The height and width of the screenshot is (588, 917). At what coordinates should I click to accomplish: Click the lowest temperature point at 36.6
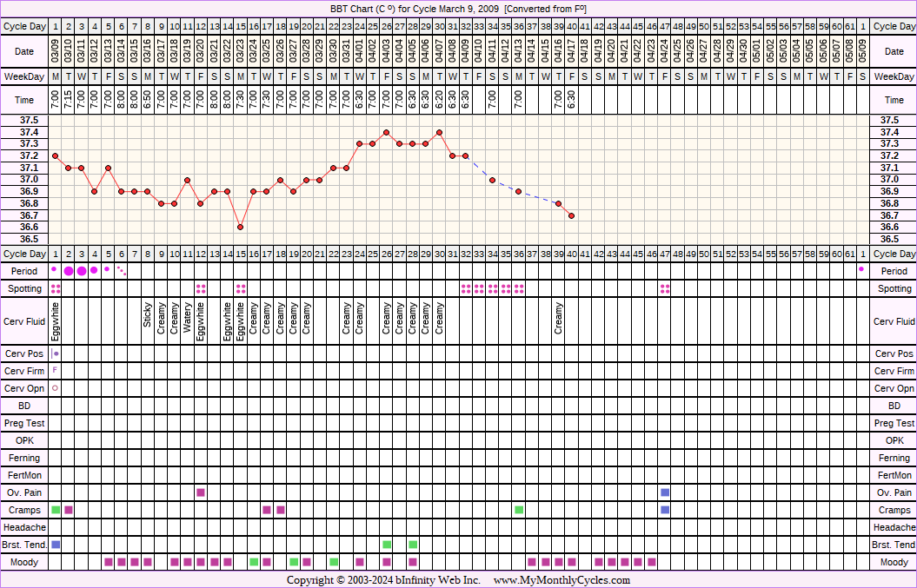(240, 227)
